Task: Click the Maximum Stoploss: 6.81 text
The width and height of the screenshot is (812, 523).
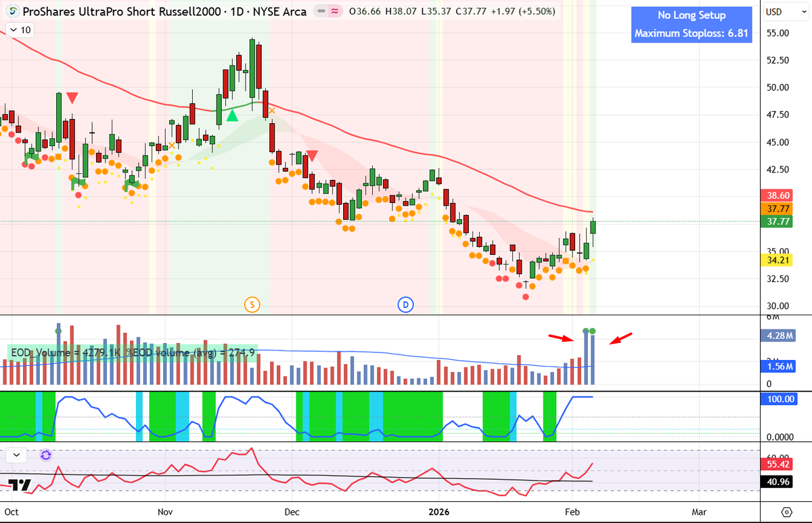Action: point(692,32)
